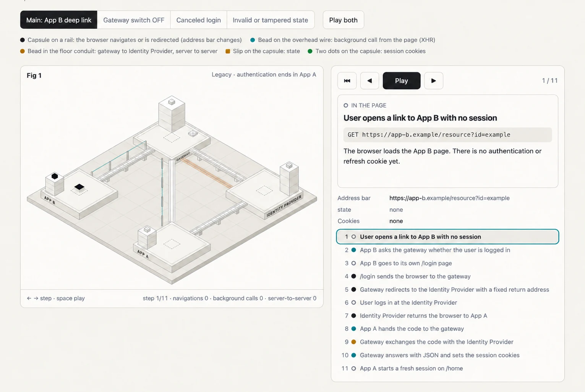This screenshot has width=585, height=392.
Task: Select the Main: App B deep link tab
Action: click(x=59, y=20)
